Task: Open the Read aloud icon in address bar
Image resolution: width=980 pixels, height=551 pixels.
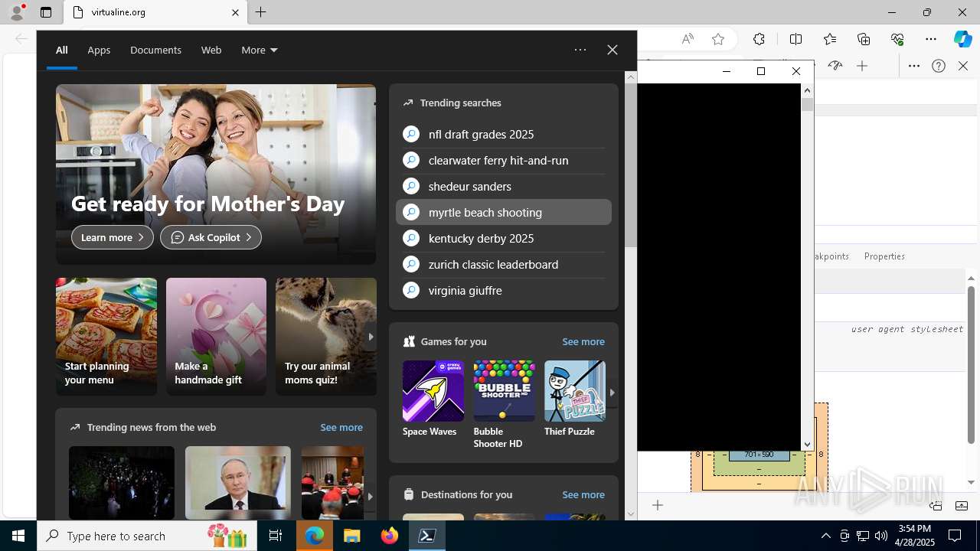Action: [x=688, y=39]
